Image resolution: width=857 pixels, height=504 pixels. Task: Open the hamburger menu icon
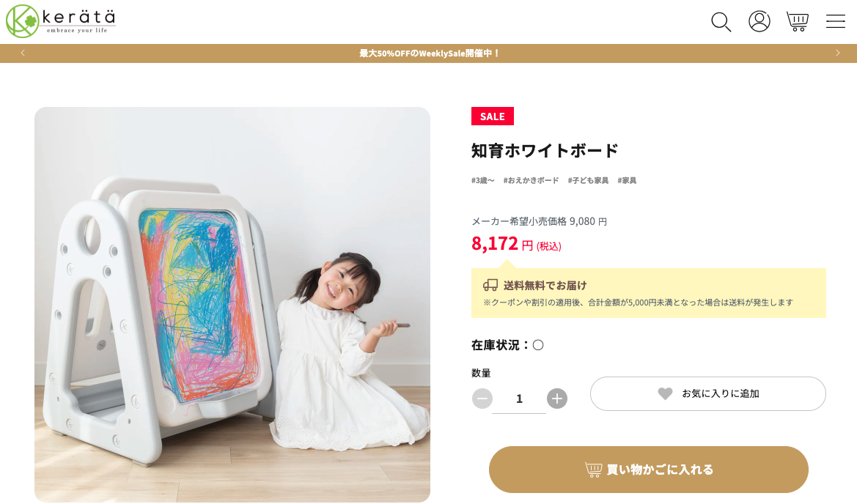pos(835,21)
